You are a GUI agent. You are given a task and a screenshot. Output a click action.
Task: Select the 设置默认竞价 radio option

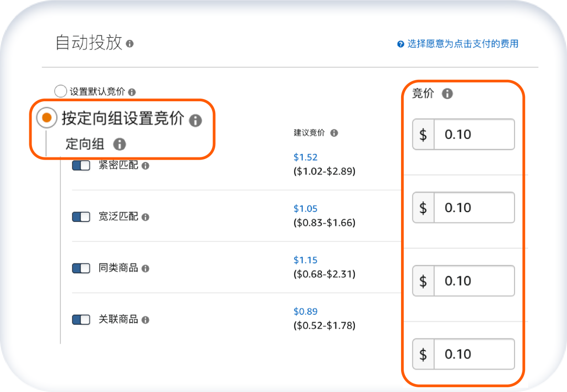60,91
